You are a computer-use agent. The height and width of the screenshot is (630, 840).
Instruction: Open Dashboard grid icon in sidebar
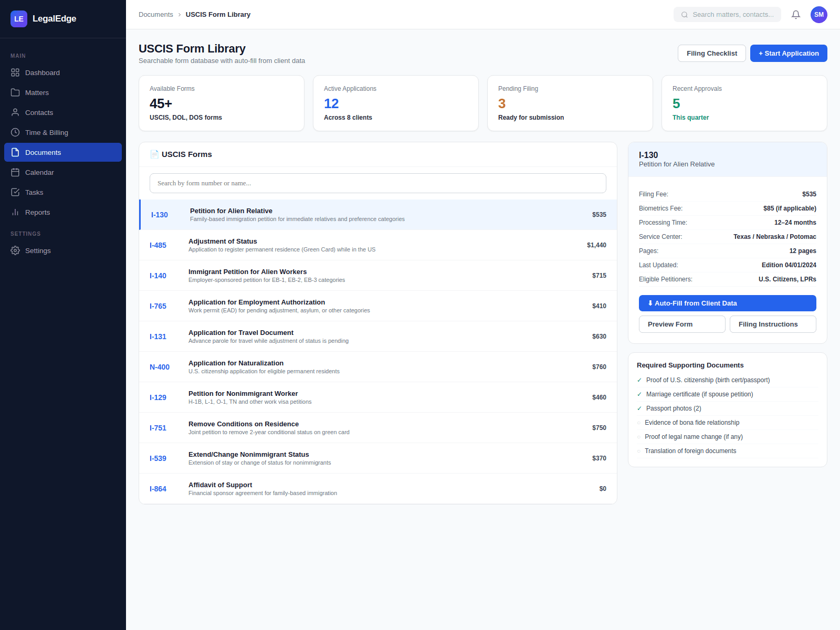[15, 72]
